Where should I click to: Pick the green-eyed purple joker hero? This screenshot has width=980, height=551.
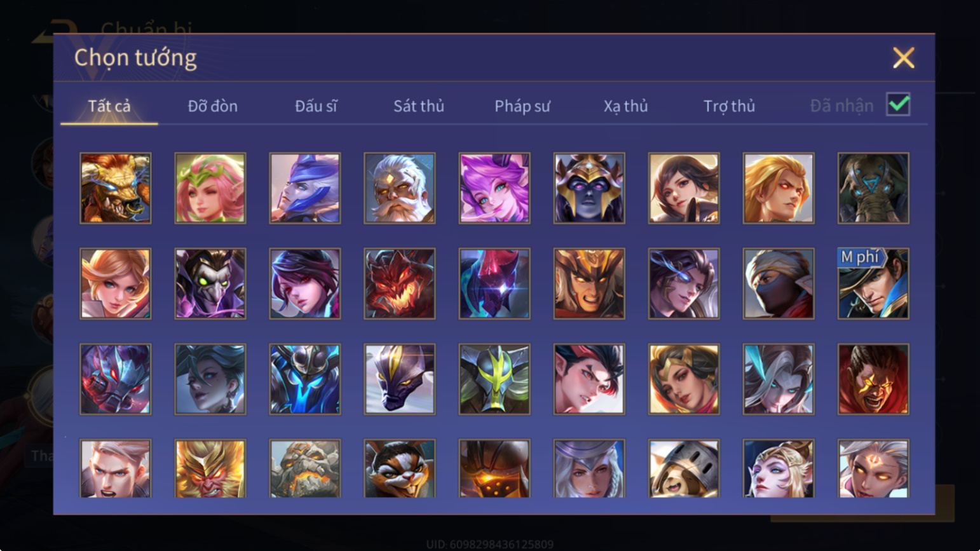coord(210,283)
